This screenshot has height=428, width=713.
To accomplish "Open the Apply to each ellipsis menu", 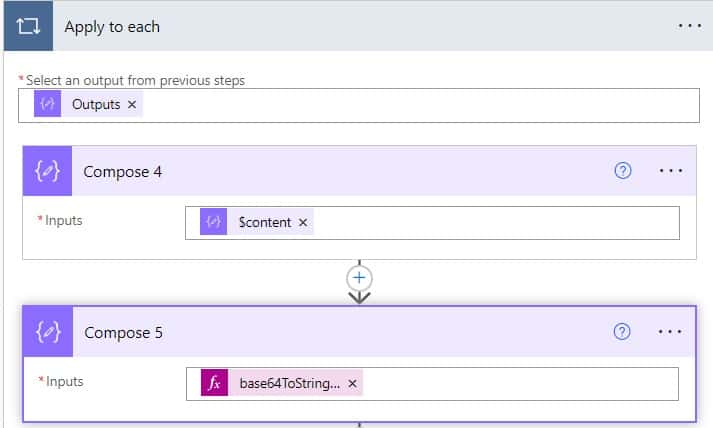I will coord(690,26).
